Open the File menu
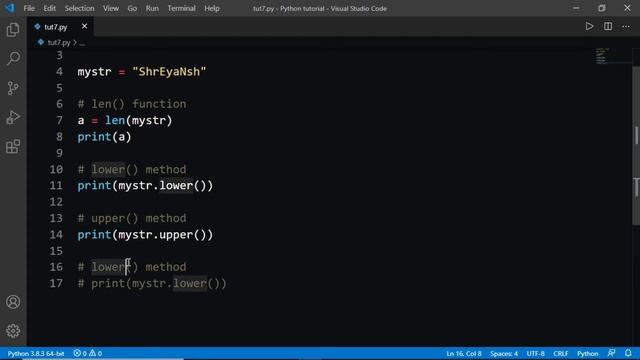Viewport: 640px width, 360px height. pos(29,8)
